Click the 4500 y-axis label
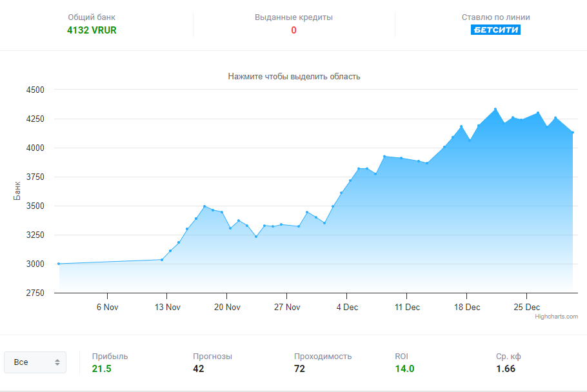Image resolution: width=587 pixels, height=392 pixels. point(35,90)
